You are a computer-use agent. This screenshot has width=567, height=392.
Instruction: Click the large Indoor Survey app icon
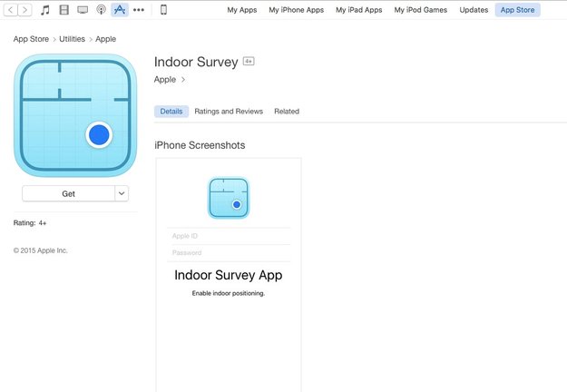75,115
